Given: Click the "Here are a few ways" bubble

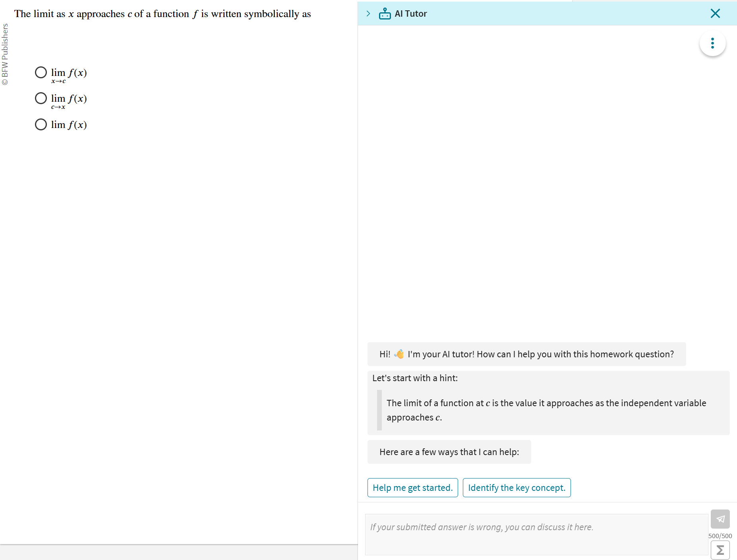Looking at the screenshot, I should click(449, 452).
